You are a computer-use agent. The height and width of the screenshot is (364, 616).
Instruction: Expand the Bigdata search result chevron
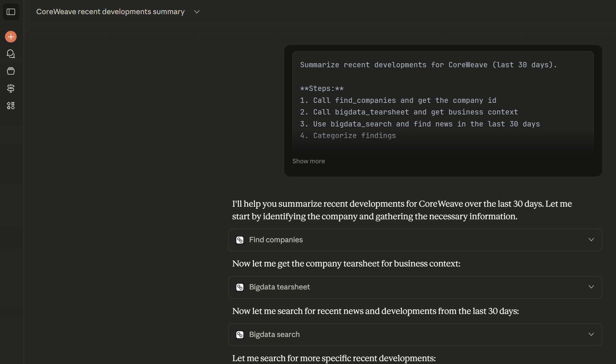pos(591,334)
